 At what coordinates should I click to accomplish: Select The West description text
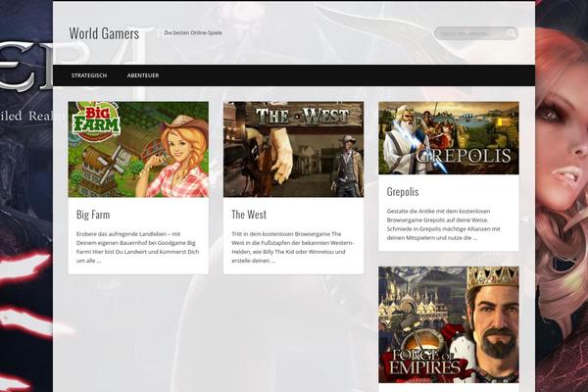pos(293,247)
